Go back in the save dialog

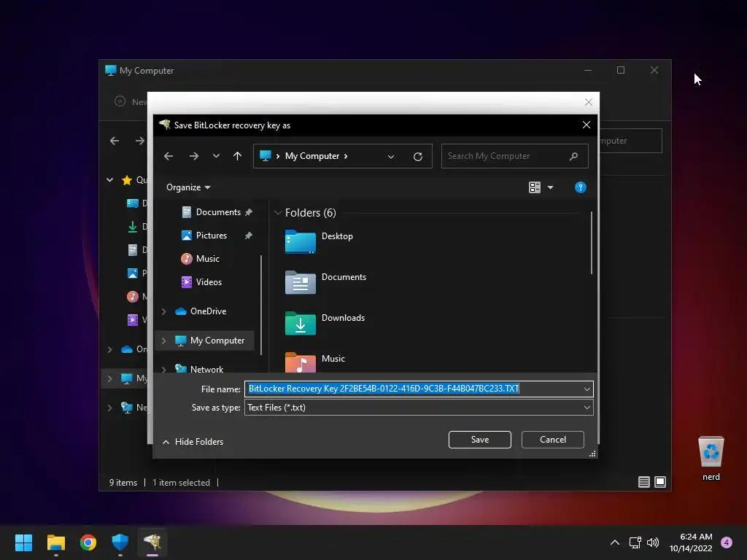tap(169, 156)
